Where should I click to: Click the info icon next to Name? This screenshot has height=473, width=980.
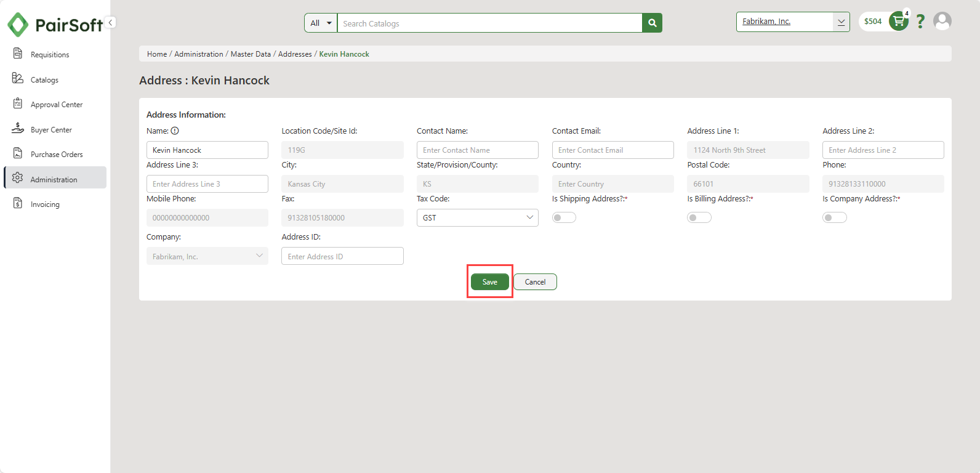click(175, 131)
